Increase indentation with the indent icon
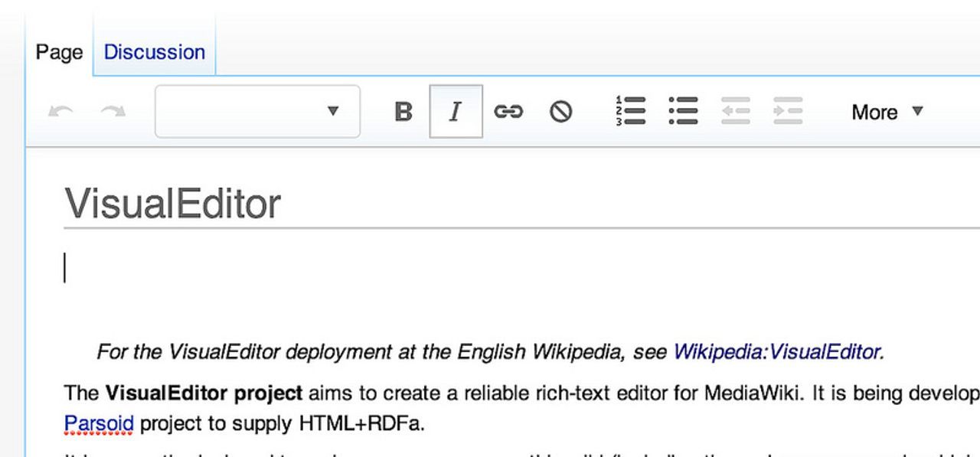This screenshot has width=980, height=457. click(x=788, y=111)
